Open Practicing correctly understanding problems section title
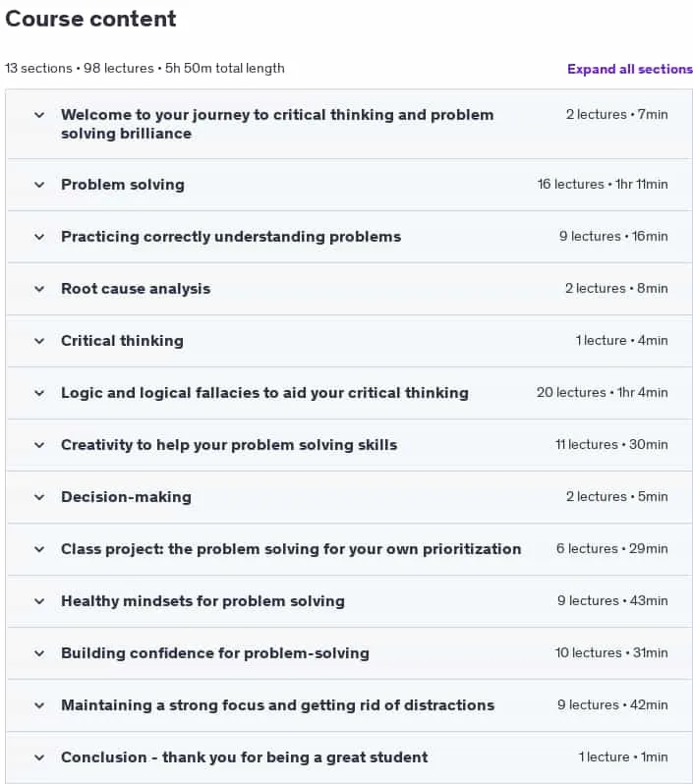The height and width of the screenshot is (784, 693). (231, 237)
